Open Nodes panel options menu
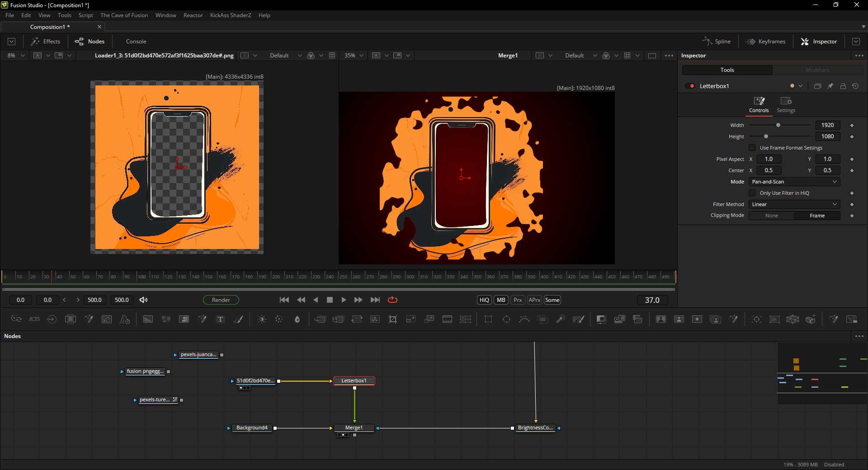Viewport: 868px width, 470px height. coord(859,336)
